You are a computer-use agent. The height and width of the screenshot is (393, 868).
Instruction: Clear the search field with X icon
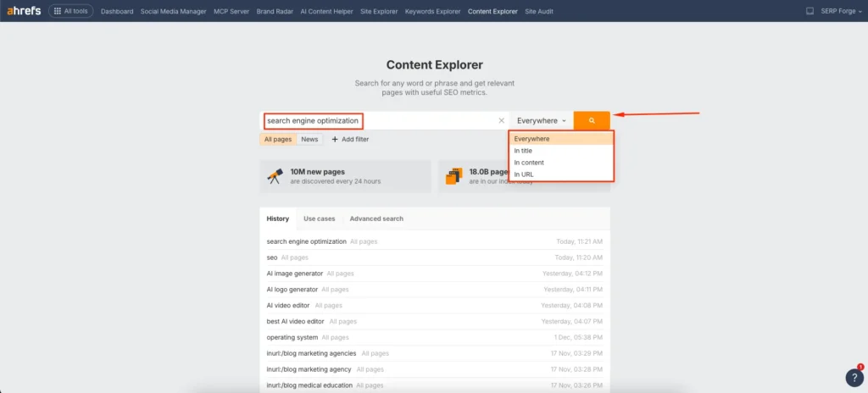coord(502,120)
